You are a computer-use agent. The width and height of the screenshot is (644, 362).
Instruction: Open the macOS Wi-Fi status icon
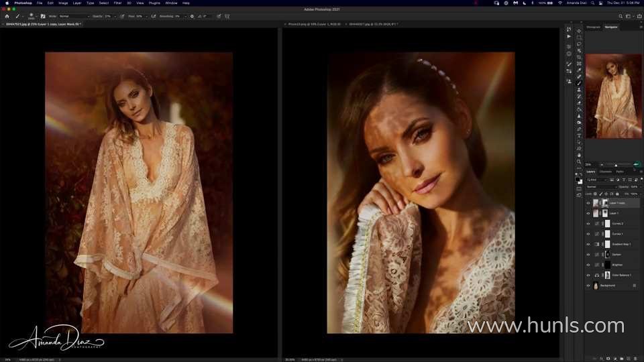[559, 3]
